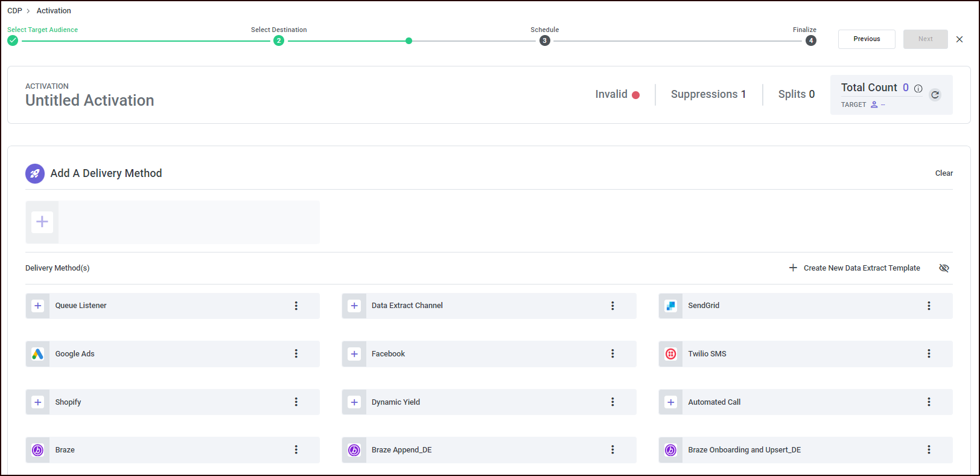980x476 pixels.
Task: Click the progress dot on stepper line
Action: click(x=409, y=41)
